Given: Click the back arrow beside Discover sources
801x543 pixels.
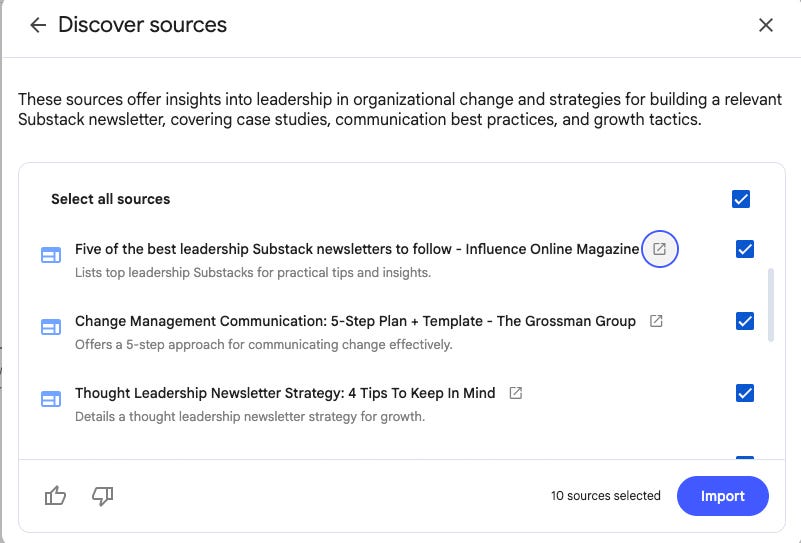Looking at the screenshot, I should pyautogui.click(x=38, y=25).
